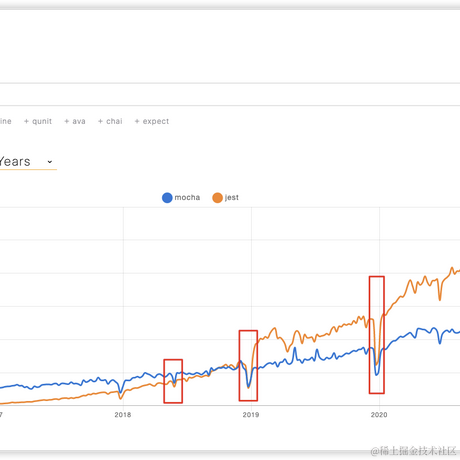Add expect package to comparison
460x460 pixels.
[152, 121]
